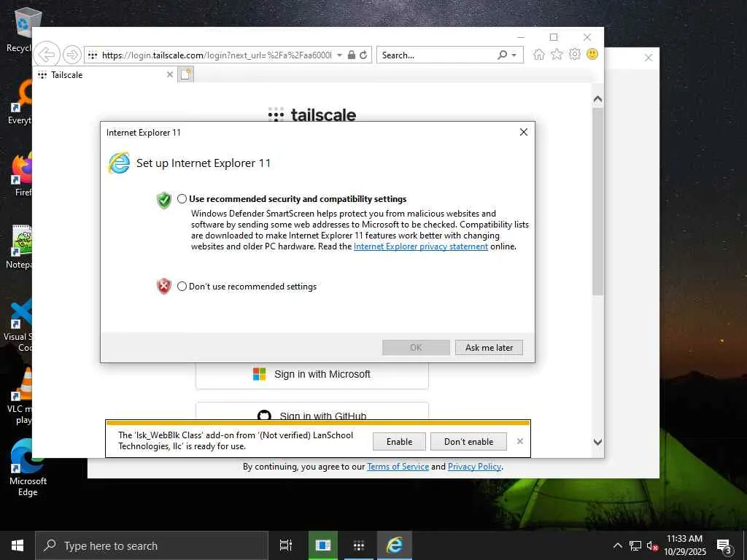Dismiss the add-on notification bar
The width and height of the screenshot is (747, 560).
click(519, 441)
